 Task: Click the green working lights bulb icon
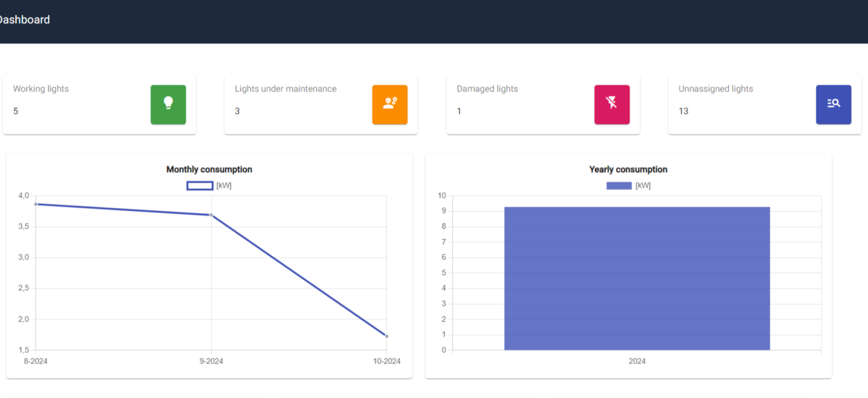168,104
